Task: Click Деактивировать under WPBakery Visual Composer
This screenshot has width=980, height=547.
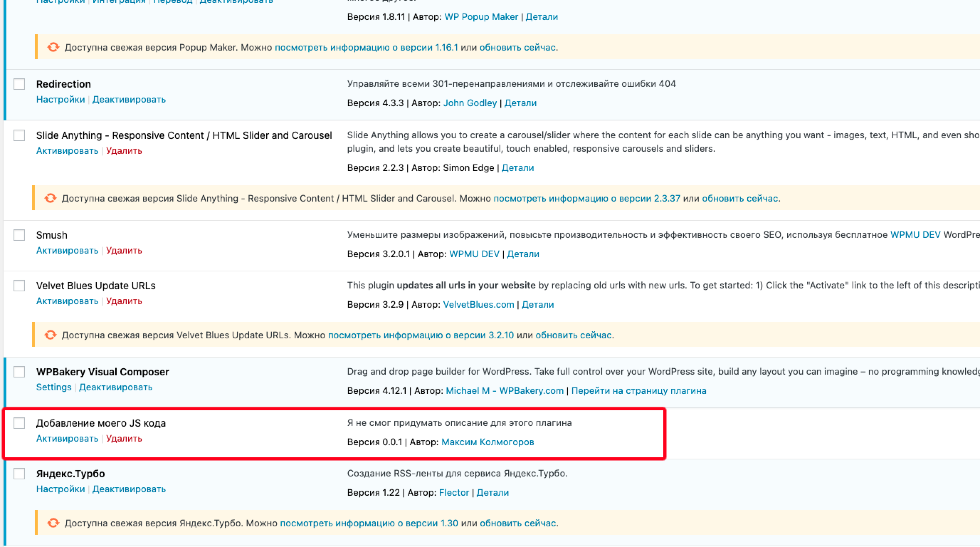Action: coord(116,387)
